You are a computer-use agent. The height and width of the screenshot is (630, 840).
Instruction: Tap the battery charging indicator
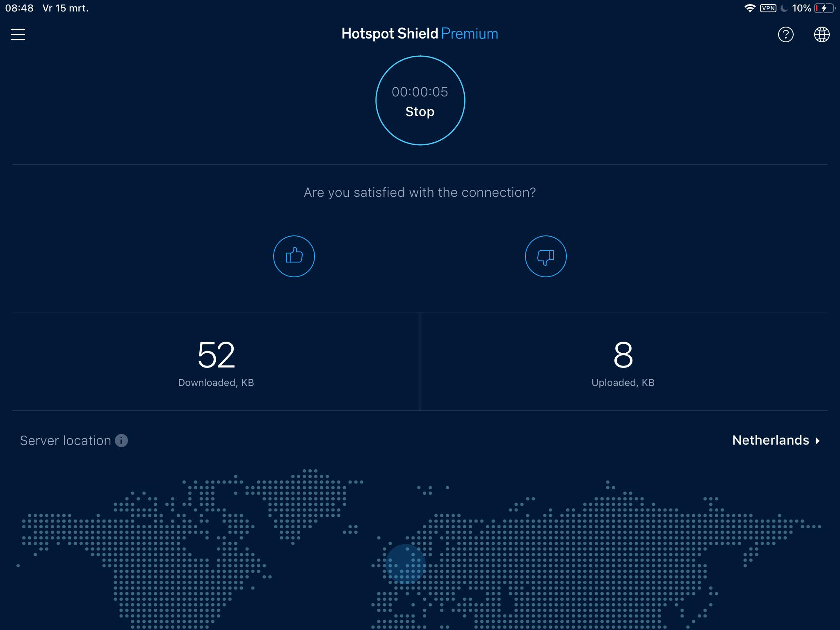click(x=824, y=8)
